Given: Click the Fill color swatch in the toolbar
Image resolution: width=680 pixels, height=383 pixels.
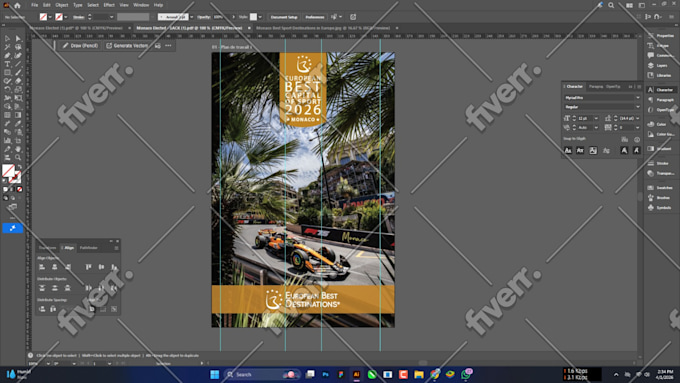Looking at the screenshot, I should [x=8, y=170].
